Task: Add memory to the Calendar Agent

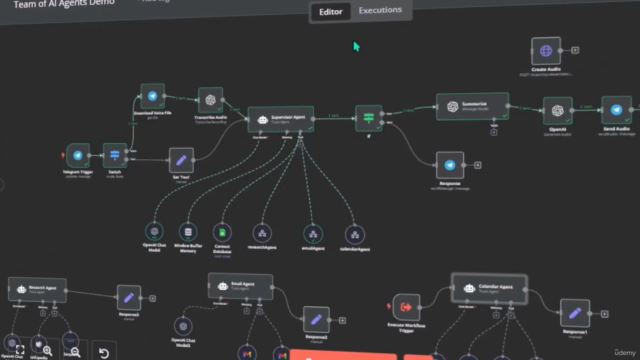Action: (x=496, y=315)
